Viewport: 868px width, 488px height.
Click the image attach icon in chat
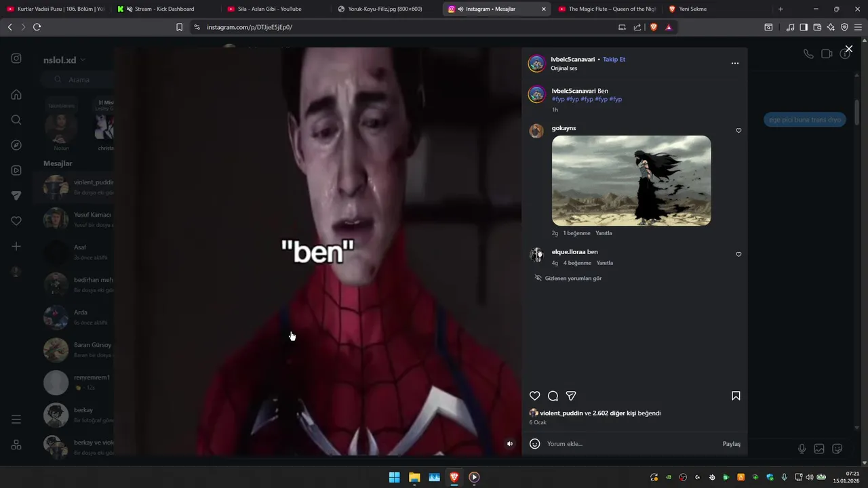tap(819, 449)
